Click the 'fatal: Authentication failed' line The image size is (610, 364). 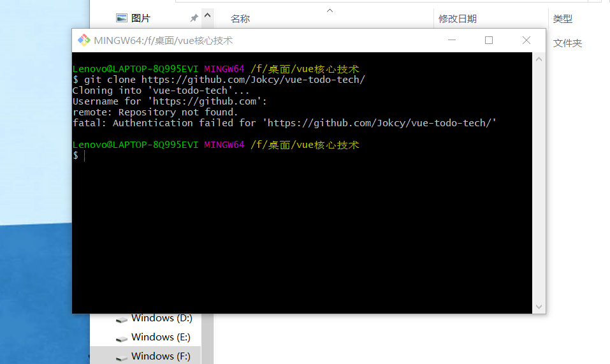coord(284,123)
